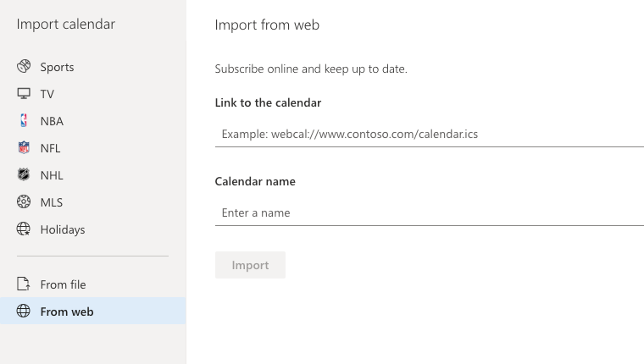Choose the NHL sidebar entry
Screen dimensions: 644x364
click(x=93, y=175)
